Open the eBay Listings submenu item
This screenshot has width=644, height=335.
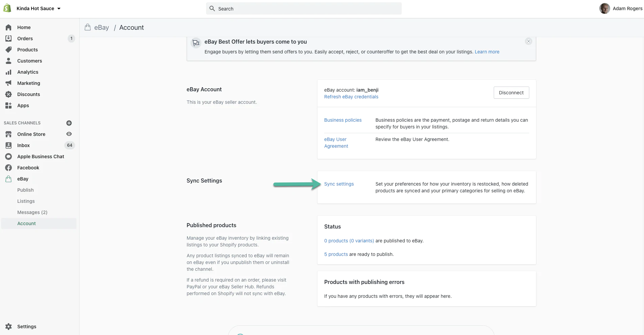(x=26, y=201)
